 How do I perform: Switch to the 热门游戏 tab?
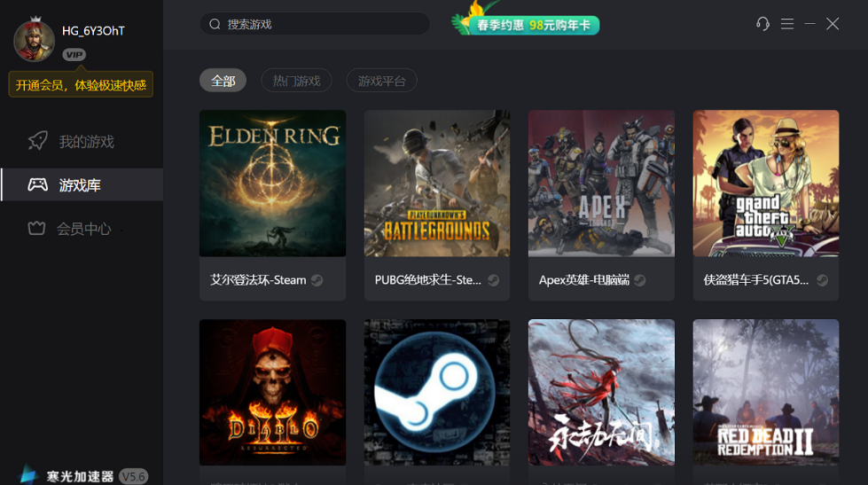(297, 81)
